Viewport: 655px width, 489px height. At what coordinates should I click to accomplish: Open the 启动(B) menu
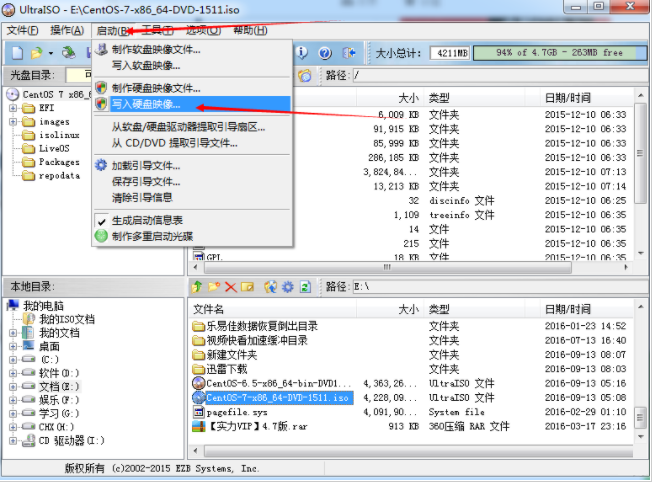click(112, 31)
